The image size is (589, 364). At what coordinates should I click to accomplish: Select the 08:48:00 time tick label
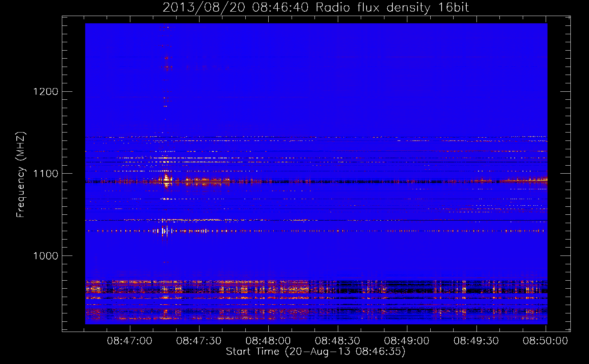click(268, 341)
